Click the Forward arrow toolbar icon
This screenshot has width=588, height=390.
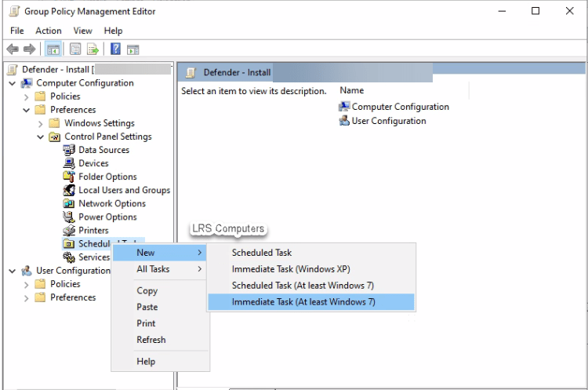(28, 49)
